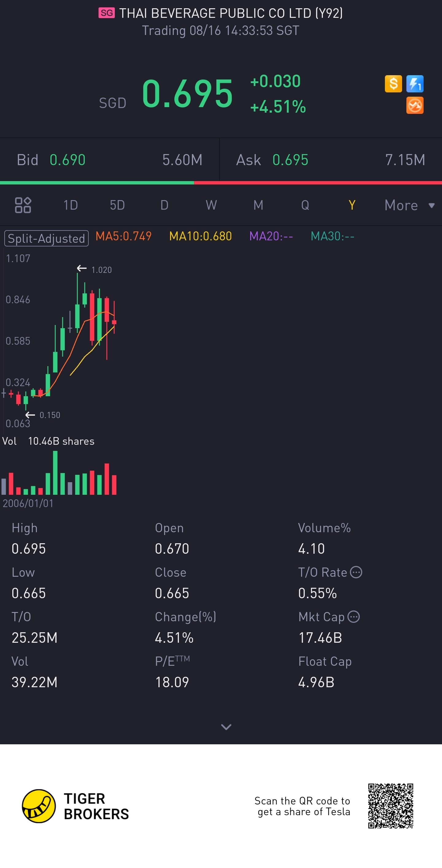Click the yellow dollar sign icon
The height and width of the screenshot is (868, 442).
(x=393, y=83)
